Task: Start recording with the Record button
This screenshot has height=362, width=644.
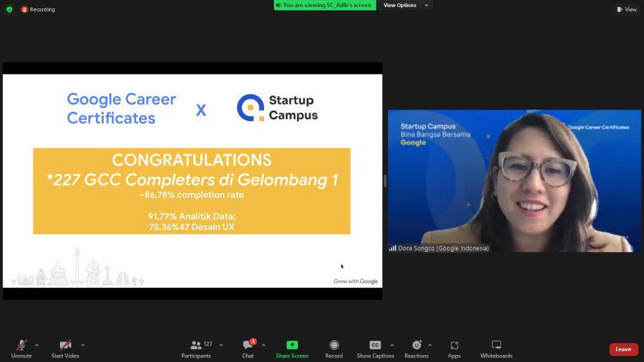Action: click(x=334, y=349)
